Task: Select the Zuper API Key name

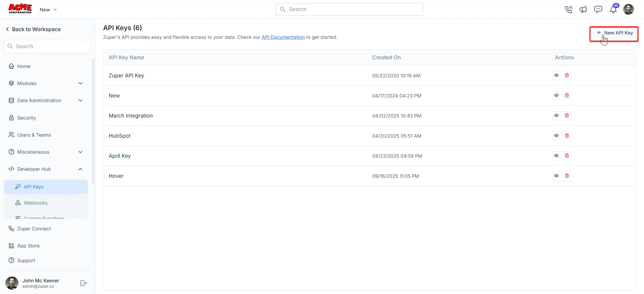Action: pos(126,76)
